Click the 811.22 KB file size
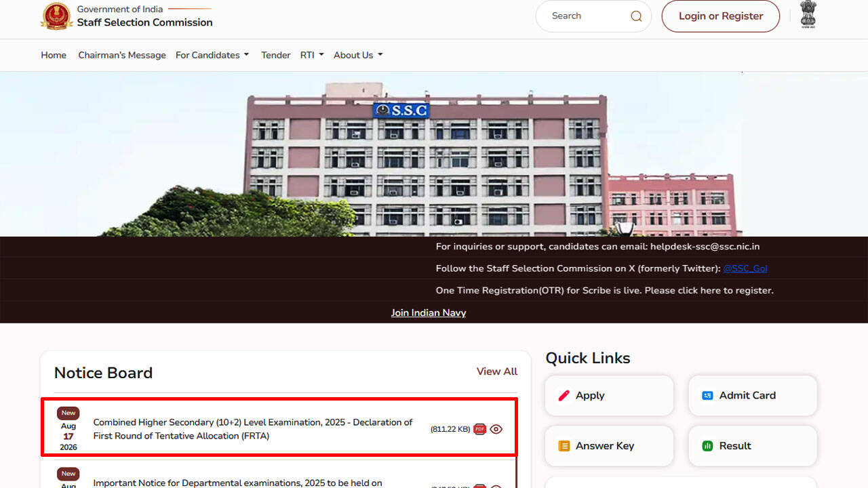The height and width of the screenshot is (488, 868). point(450,429)
